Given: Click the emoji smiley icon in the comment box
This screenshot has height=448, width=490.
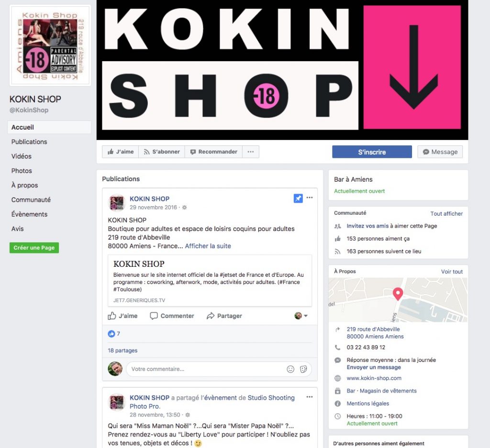Looking at the screenshot, I should coord(290,369).
